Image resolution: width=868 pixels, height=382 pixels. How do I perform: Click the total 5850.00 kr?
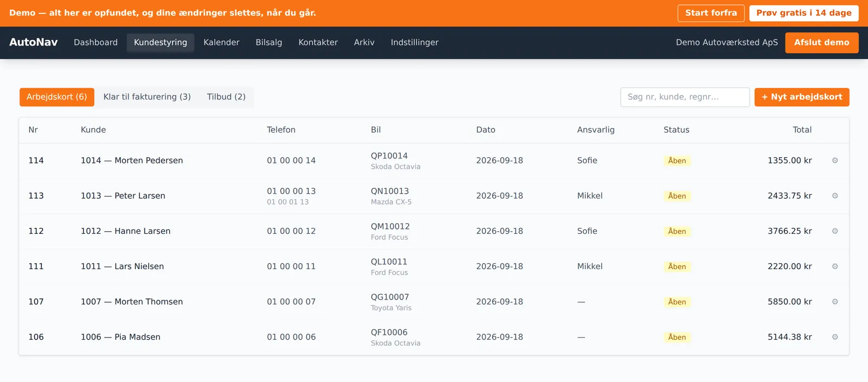click(x=790, y=302)
